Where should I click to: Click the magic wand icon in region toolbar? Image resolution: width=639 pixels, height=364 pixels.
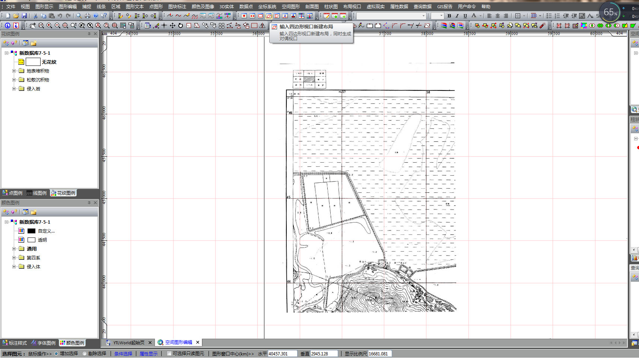pyautogui.click(x=543, y=26)
